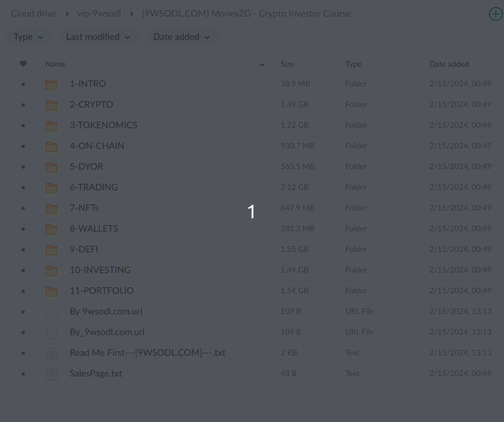504x422 pixels.
Task: Click the Read Me First text file icon
Action: (x=51, y=353)
